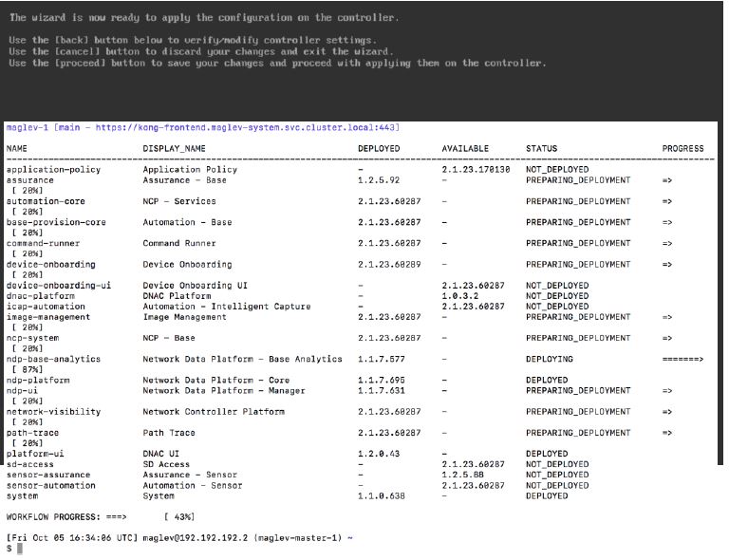Click the DISPLAY_NAME column header

(174, 149)
